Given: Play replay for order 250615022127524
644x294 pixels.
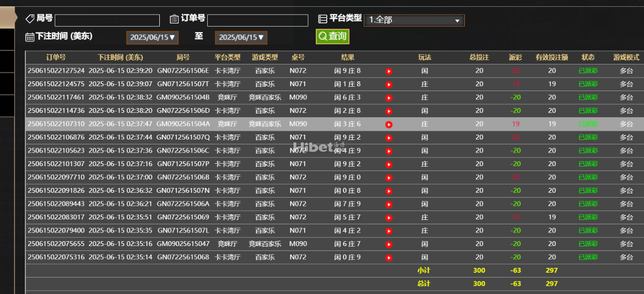Looking at the screenshot, I should [x=388, y=71].
